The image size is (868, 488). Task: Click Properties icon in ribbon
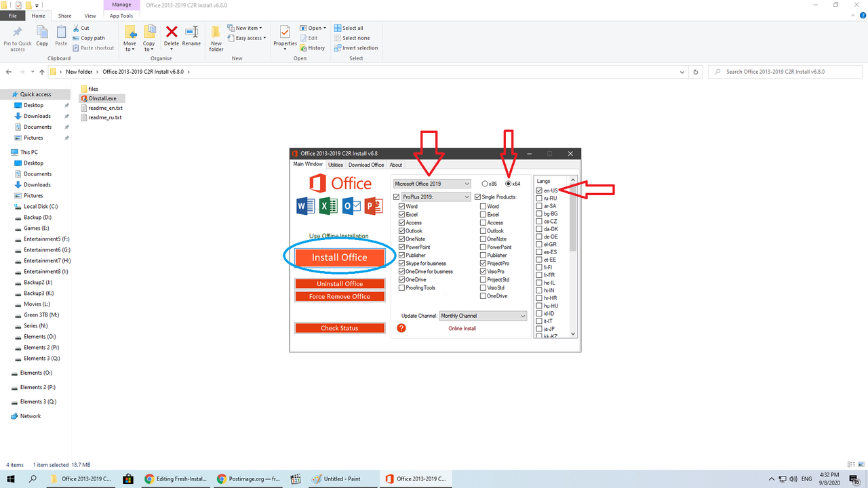click(x=285, y=32)
